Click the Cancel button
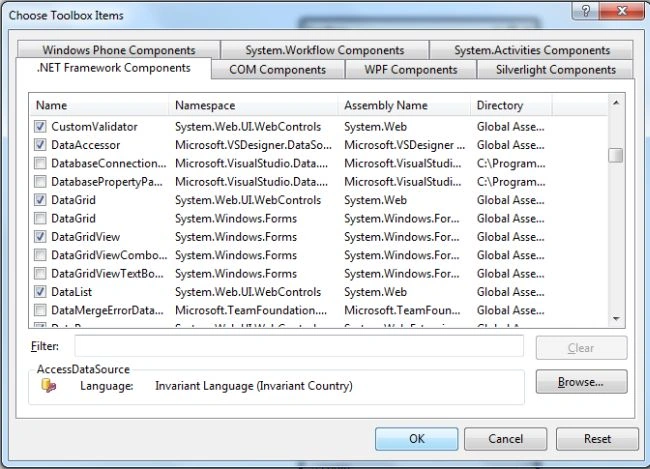The height and width of the screenshot is (469, 650). click(505, 439)
